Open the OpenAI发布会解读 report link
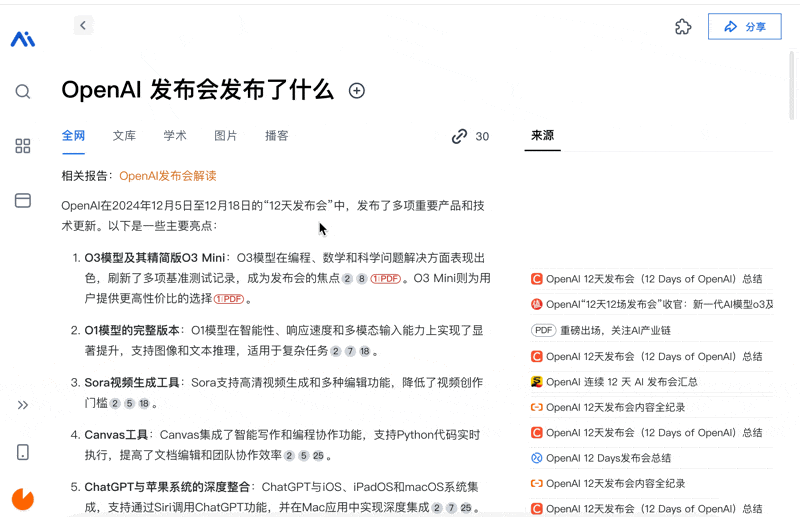The width and height of the screenshot is (800, 517). (x=168, y=176)
